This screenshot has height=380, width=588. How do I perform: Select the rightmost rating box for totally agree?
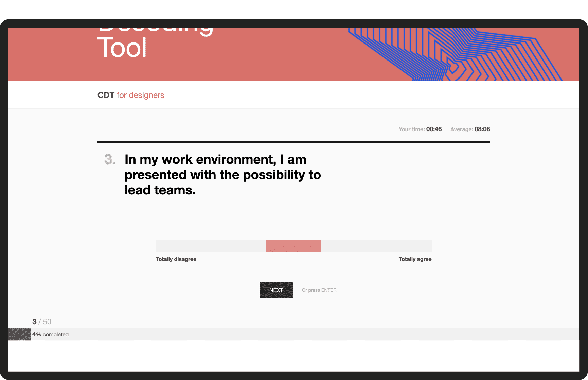click(404, 246)
